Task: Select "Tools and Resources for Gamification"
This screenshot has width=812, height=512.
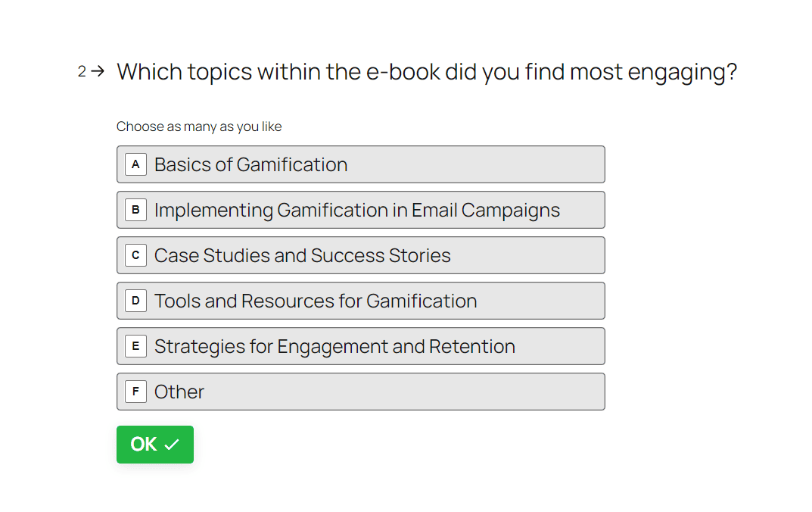Action: [x=360, y=301]
